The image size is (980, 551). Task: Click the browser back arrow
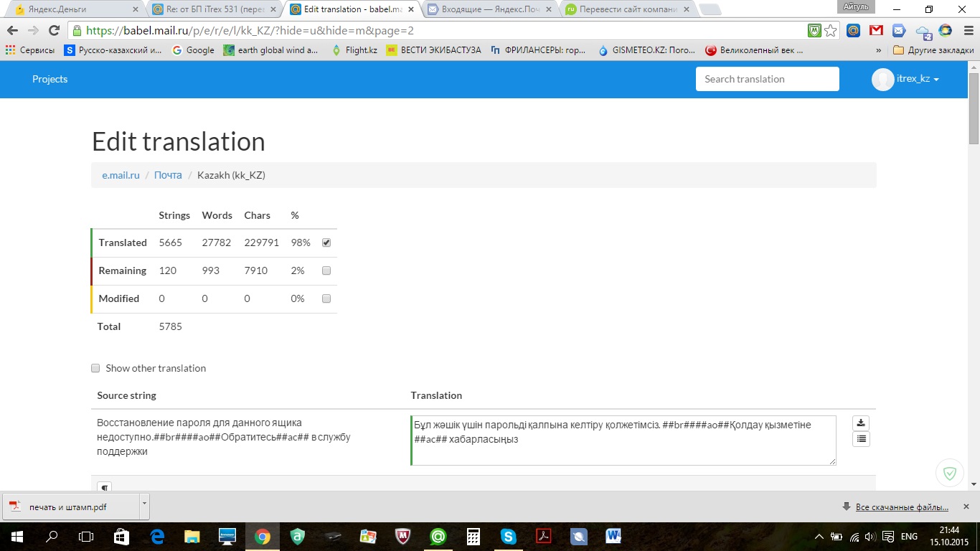pyautogui.click(x=14, y=31)
